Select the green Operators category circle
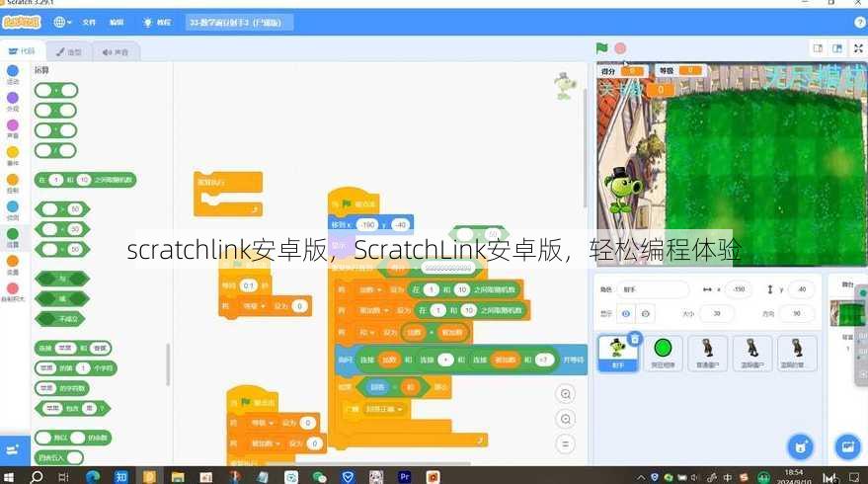 coord(13,234)
